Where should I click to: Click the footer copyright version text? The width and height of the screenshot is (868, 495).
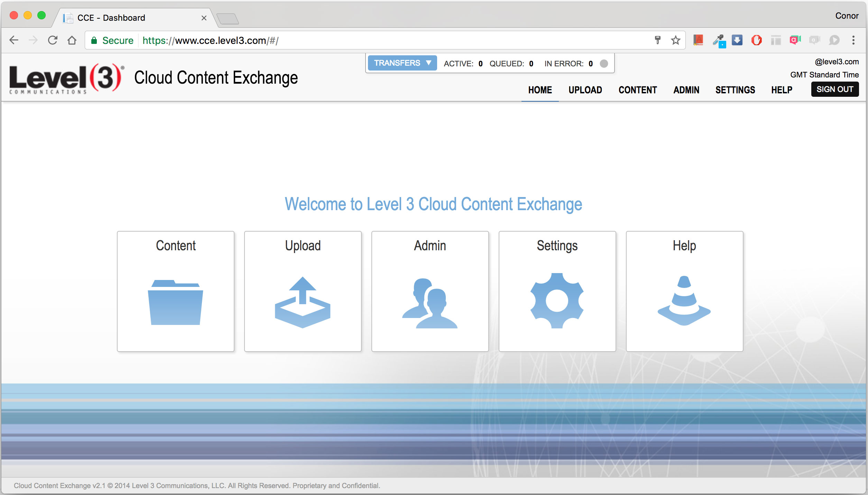197,485
